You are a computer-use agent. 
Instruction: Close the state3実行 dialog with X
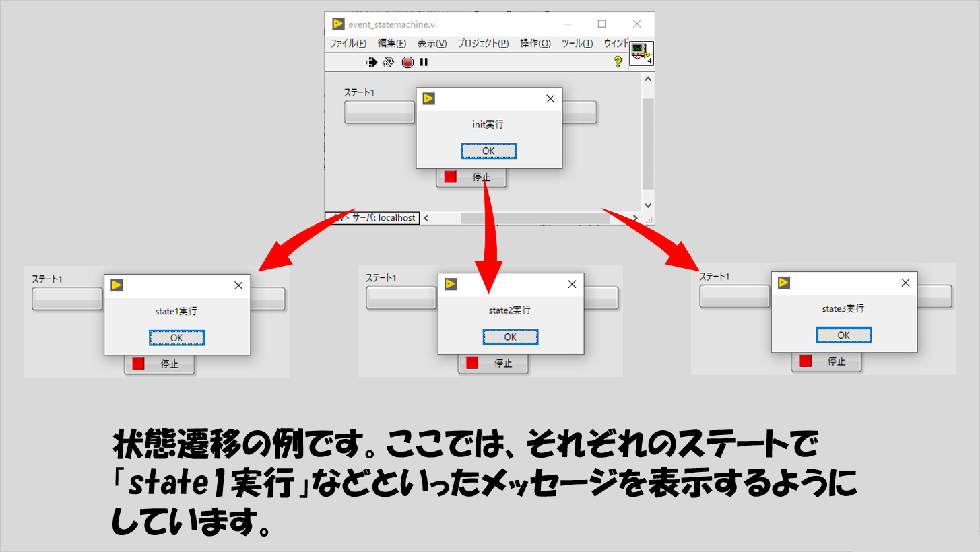point(905,283)
